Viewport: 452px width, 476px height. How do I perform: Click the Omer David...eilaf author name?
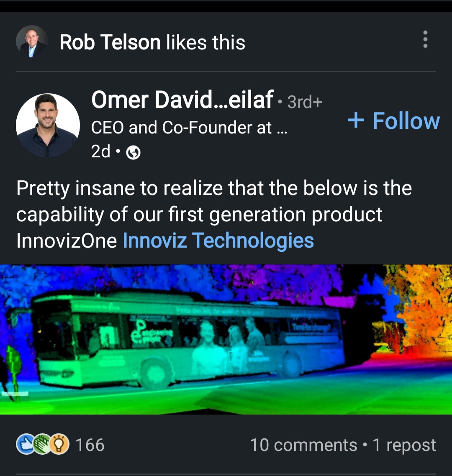coord(182,100)
